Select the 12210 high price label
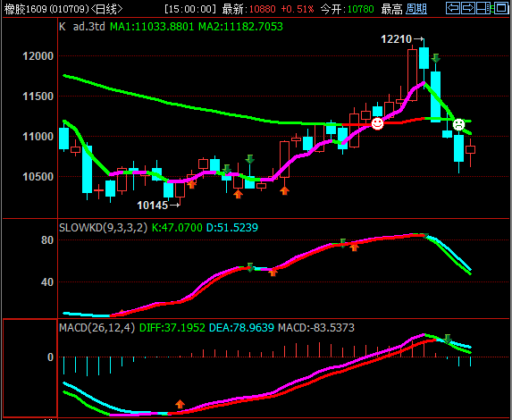The height and width of the screenshot is (420, 512). pyautogui.click(x=396, y=39)
